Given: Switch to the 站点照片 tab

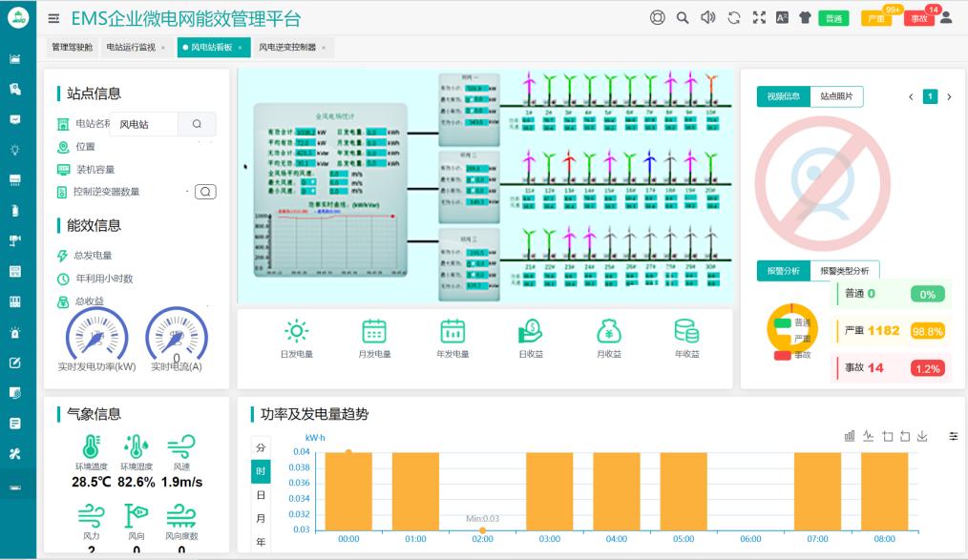Looking at the screenshot, I should click(x=836, y=96).
